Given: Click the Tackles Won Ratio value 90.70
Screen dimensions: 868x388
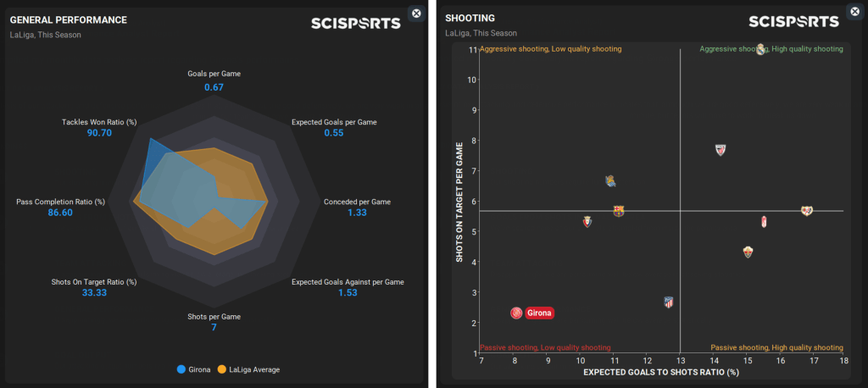Looking at the screenshot, I should (x=98, y=133).
